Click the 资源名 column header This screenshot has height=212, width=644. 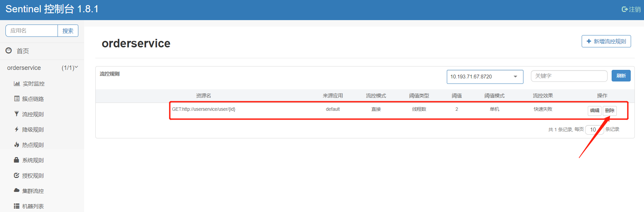(204, 96)
